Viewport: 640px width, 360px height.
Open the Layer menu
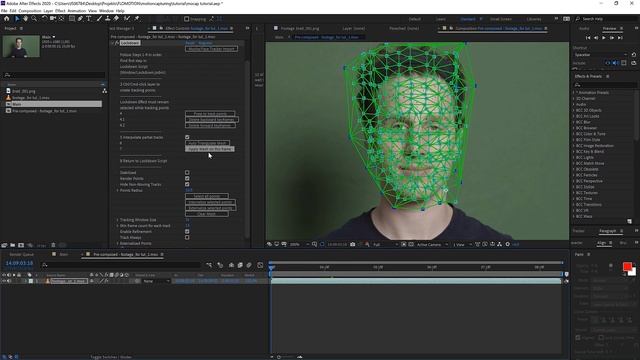[48, 11]
